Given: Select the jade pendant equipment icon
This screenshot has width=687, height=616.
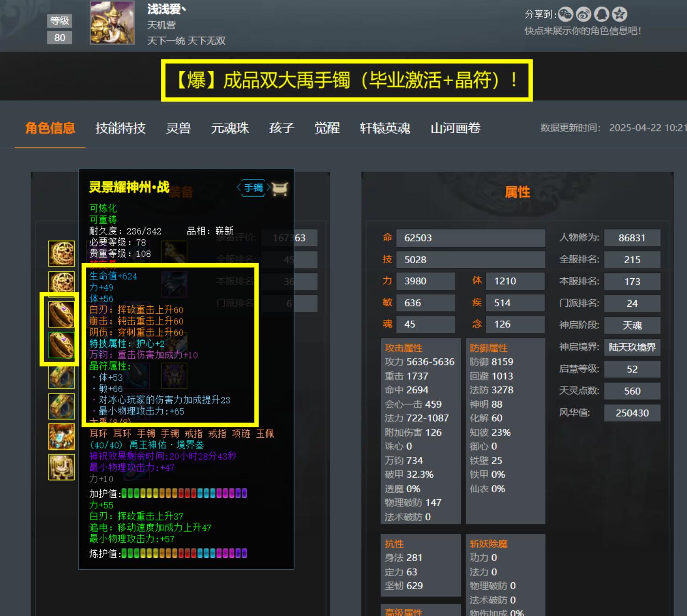Looking at the screenshot, I should (x=61, y=467).
